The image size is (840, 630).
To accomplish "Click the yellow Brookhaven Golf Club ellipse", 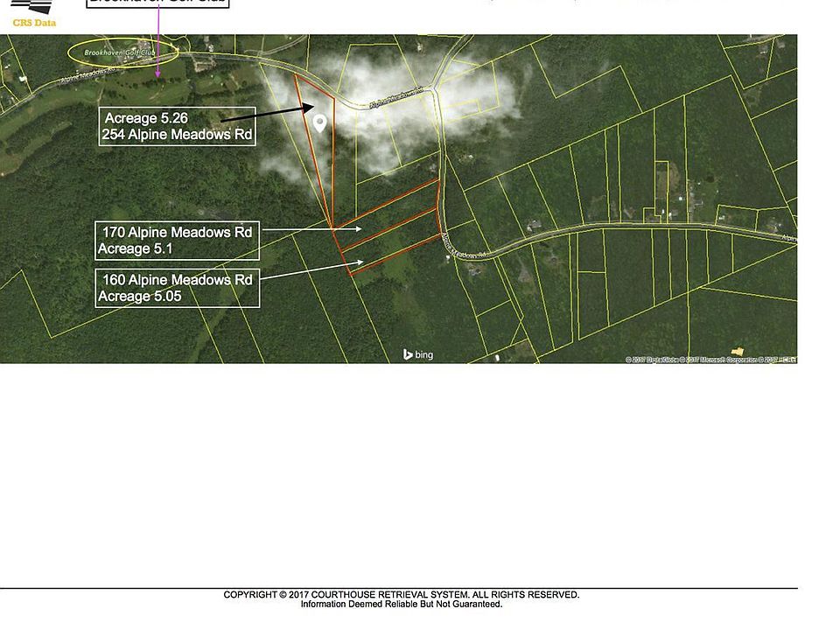I will (x=123, y=52).
